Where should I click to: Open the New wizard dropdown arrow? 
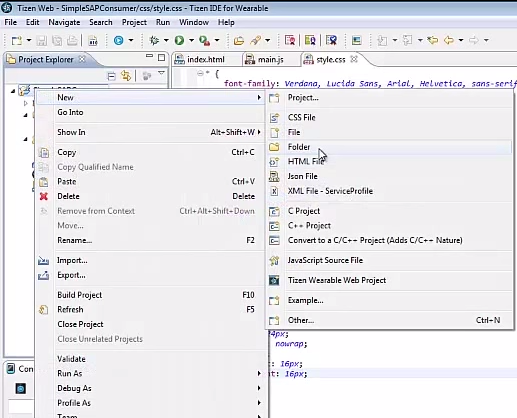click(x=29, y=41)
